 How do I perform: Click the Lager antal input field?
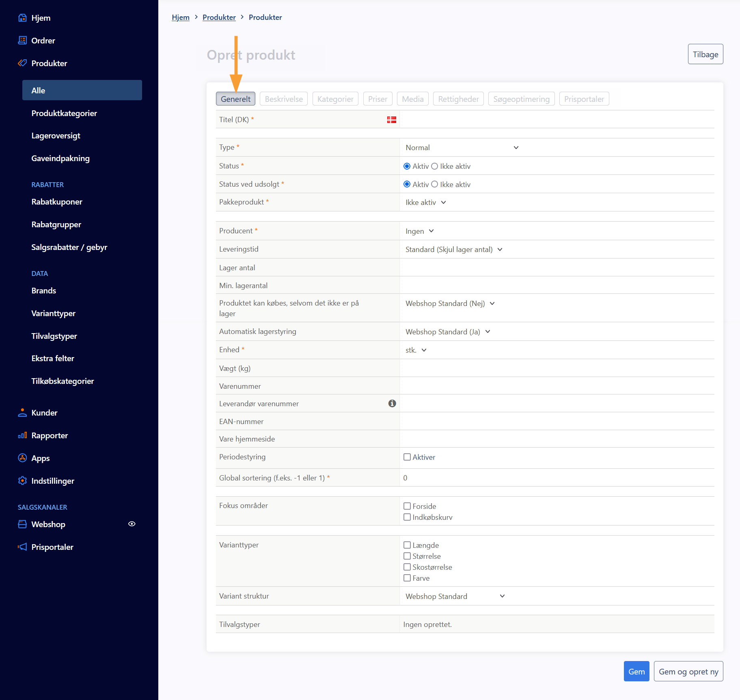pyautogui.click(x=557, y=268)
